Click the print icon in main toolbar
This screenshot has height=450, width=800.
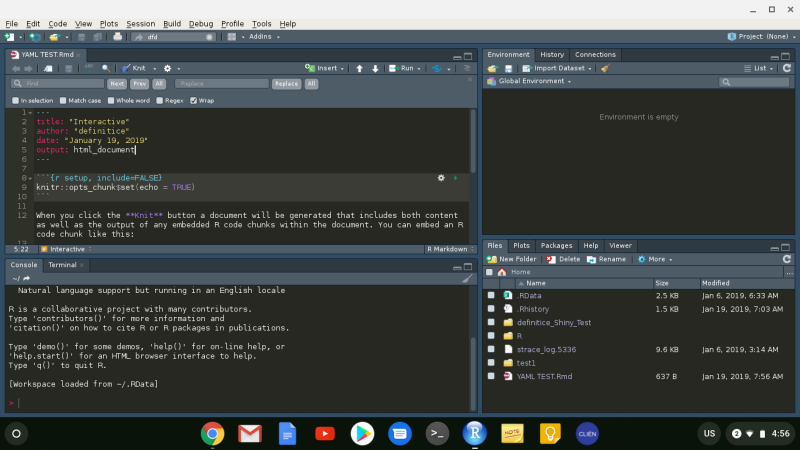coord(117,37)
